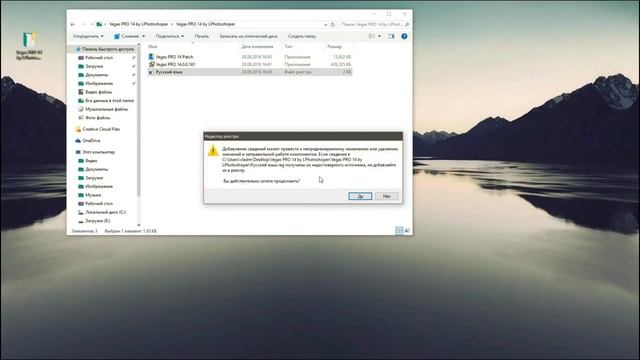
Task: Open the Упорядочить dropdown menu
Action: tap(88, 36)
